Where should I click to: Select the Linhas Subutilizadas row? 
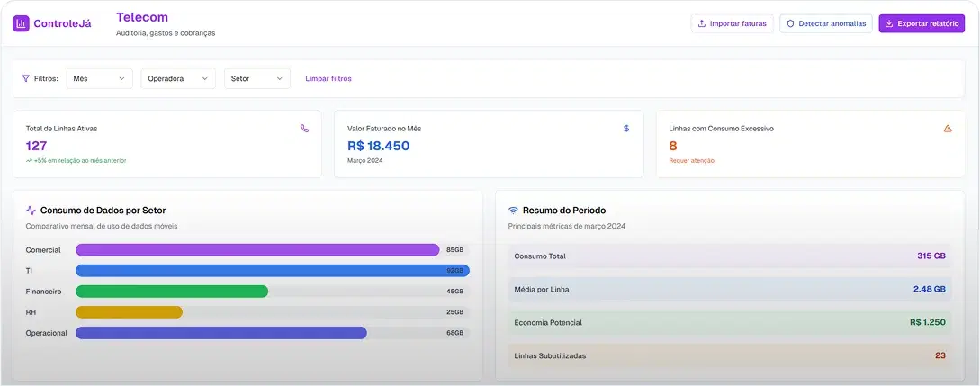(729, 355)
